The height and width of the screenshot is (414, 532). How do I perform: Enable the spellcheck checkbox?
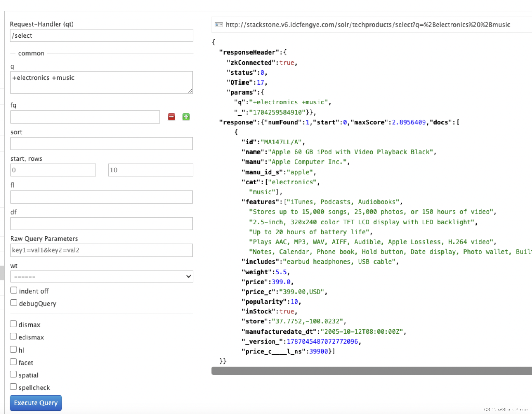[13, 387]
